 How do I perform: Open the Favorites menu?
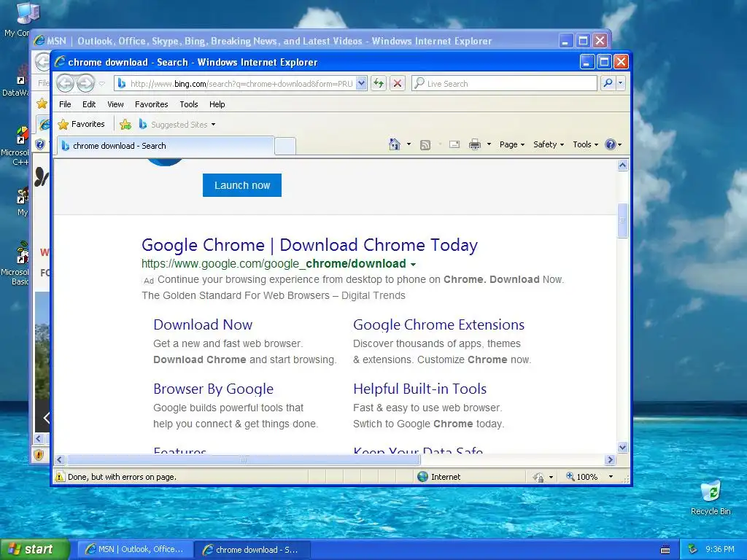(x=152, y=104)
